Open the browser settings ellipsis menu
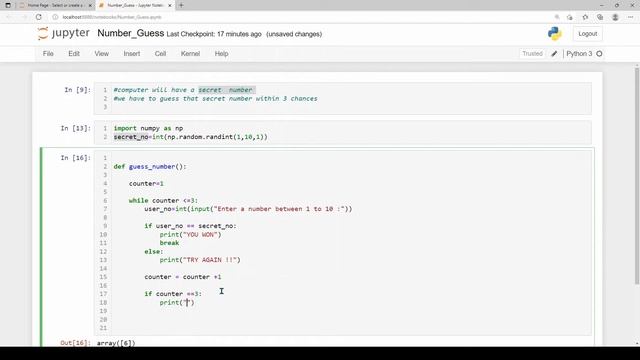Viewport: 640px width, 360px height. (631, 17)
